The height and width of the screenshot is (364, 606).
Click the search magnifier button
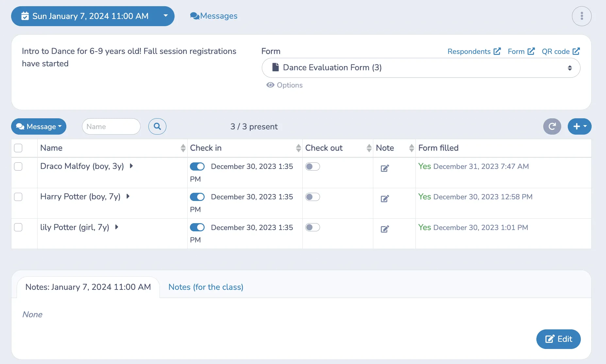157,126
